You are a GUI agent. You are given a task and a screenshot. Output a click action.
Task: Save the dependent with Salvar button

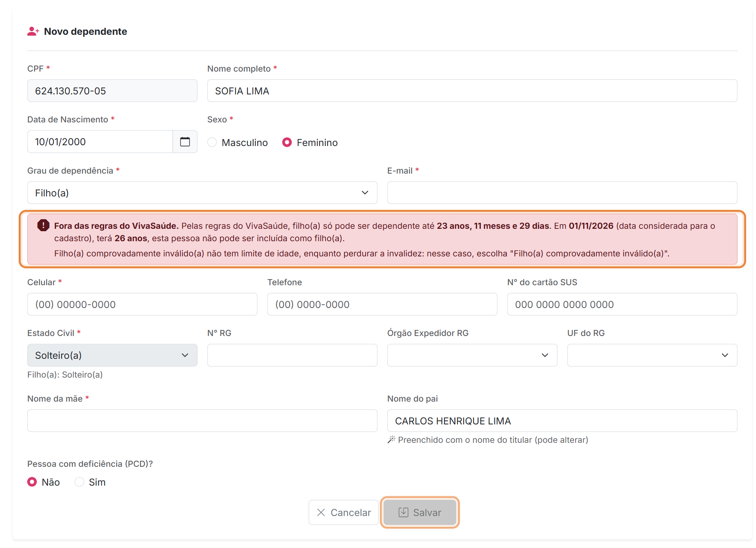(x=420, y=512)
